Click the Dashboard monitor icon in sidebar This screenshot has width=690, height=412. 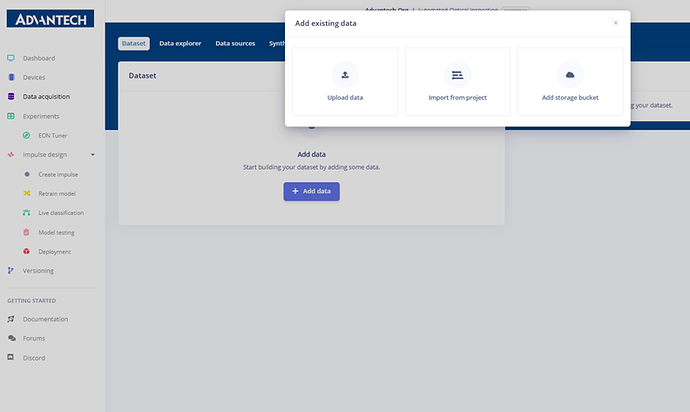[11, 58]
